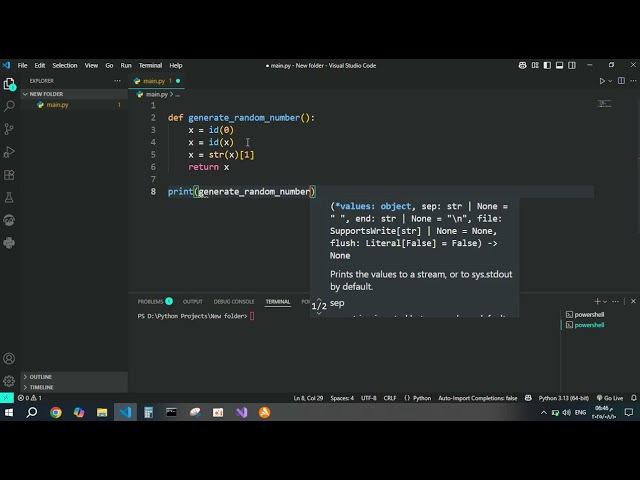640x480 pixels.
Task: Split the editor to the right
Action: pos(621,81)
